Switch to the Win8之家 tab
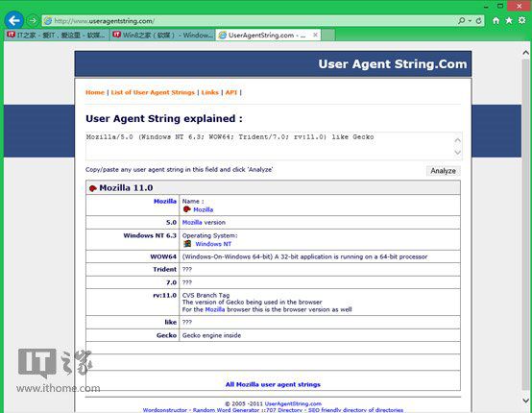This screenshot has width=532, height=413. click(163, 35)
